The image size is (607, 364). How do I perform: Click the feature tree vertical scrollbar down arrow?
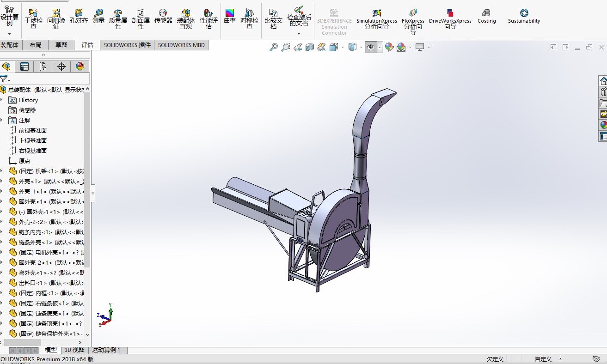coord(87,334)
